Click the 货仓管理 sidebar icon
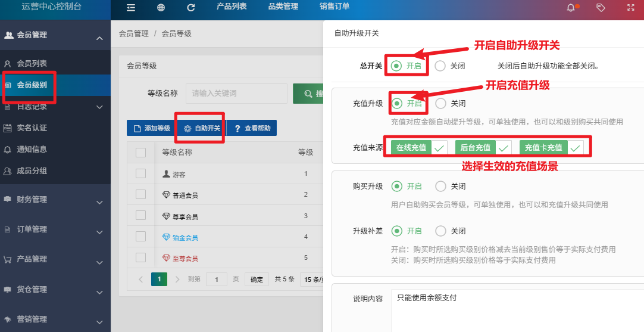This screenshot has height=332, width=644. pyautogui.click(x=7, y=289)
